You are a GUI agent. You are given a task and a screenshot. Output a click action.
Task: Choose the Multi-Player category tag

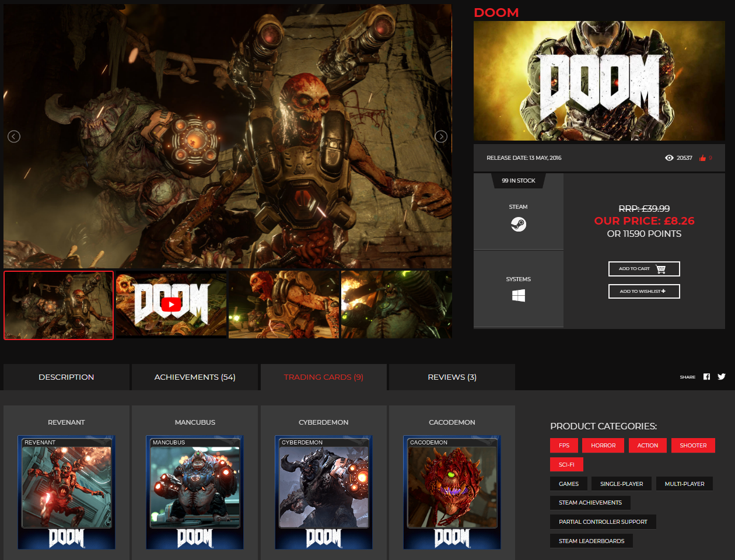(685, 484)
